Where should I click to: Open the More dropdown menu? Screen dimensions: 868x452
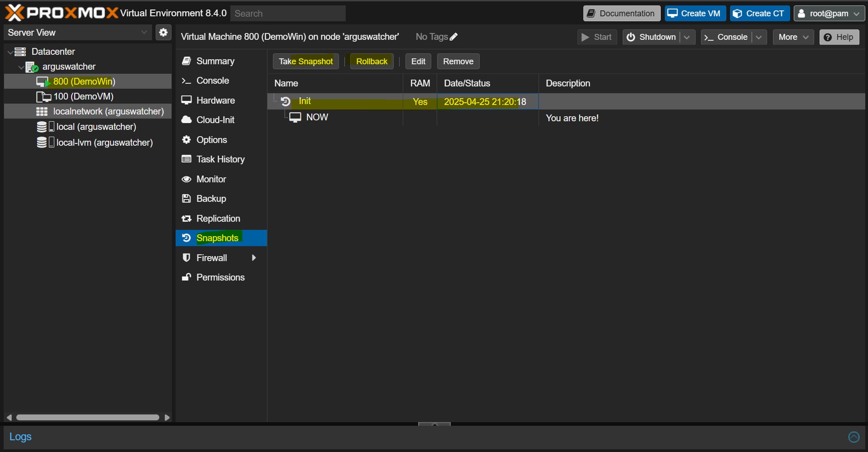[x=793, y=37]
